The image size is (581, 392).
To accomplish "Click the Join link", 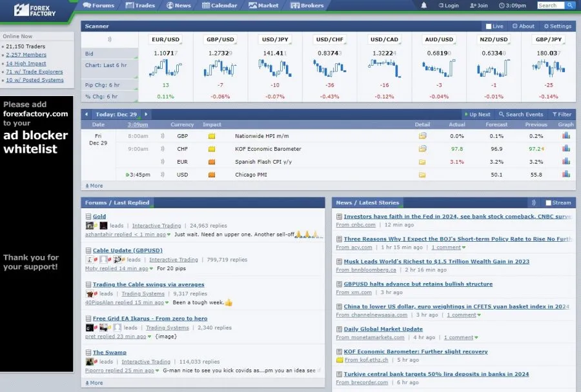I will pyautogui.click(x=479, y=6).
